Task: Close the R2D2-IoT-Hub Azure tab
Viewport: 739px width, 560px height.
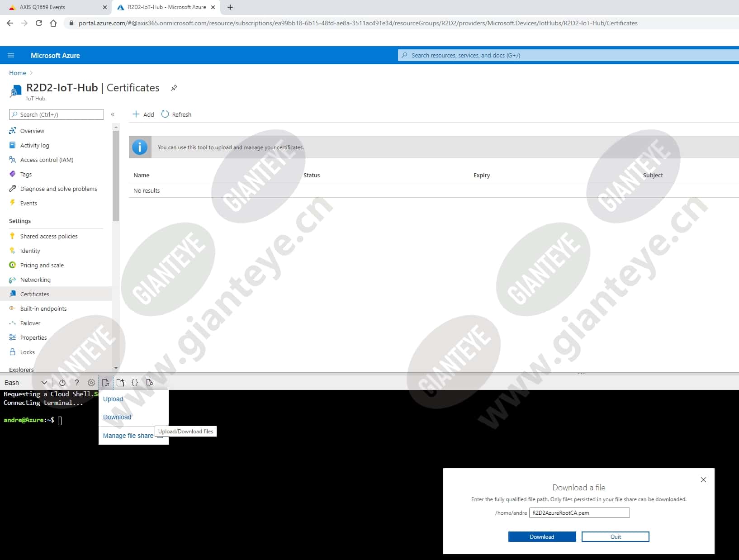Action: [213, 7]
